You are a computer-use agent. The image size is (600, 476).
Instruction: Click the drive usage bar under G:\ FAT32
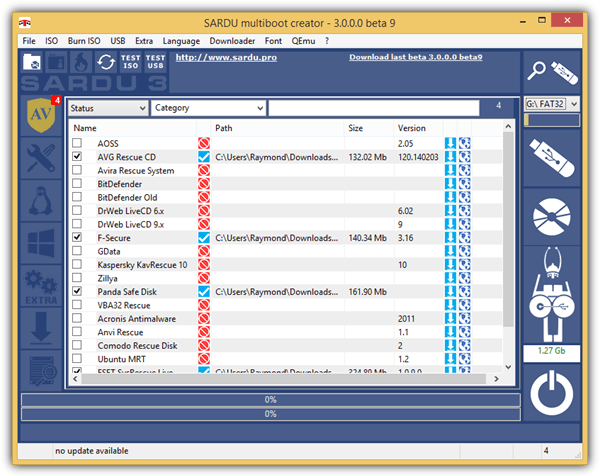point(551,120)
